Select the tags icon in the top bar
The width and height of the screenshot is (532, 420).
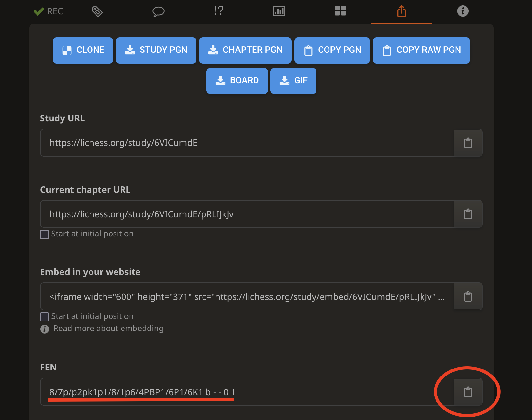point(97,11)
